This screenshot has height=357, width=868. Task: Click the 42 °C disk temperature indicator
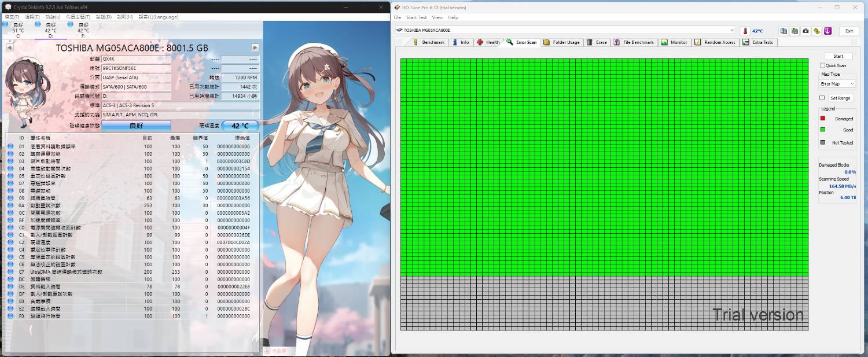coord(240,126)
